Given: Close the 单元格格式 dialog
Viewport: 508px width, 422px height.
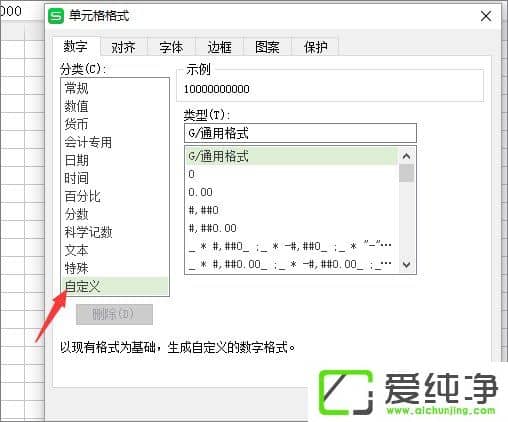Looking at the screenshot, I should [486, 16].
